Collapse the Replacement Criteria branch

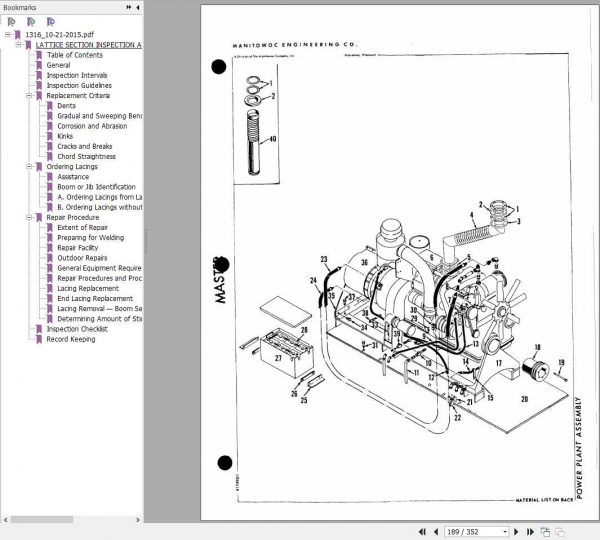pos(29,96)
